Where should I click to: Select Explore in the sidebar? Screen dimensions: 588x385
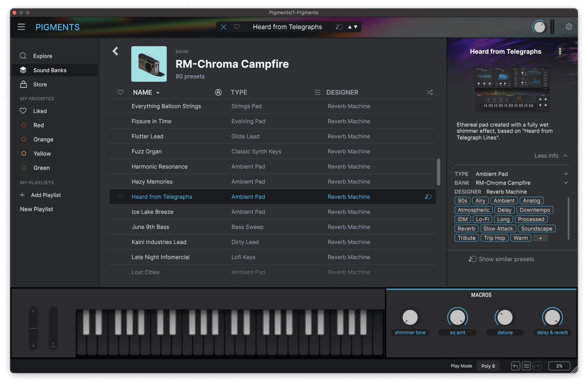click(43, 56)
